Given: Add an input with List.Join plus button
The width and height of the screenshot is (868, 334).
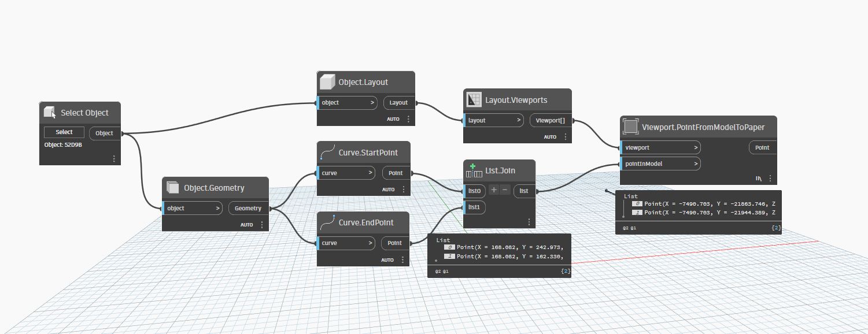Looking at the screenshot, I should point(494,190).
